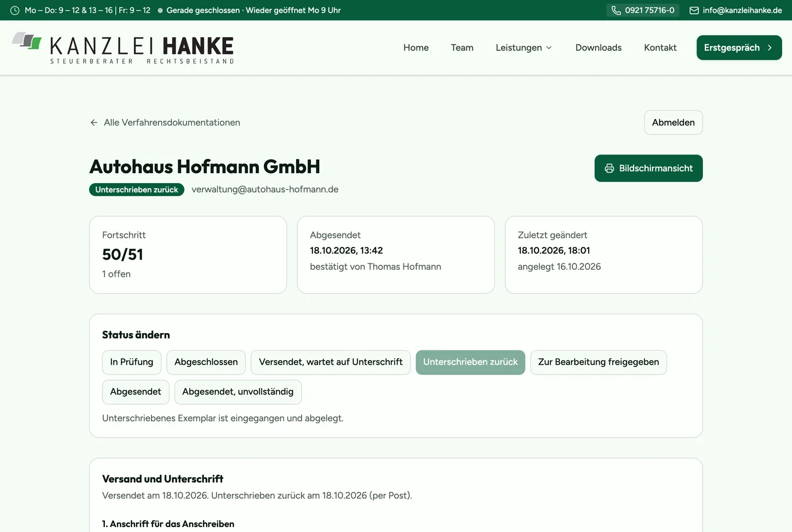
Task: Call the number 0921 75716-0
Action: 643,10
